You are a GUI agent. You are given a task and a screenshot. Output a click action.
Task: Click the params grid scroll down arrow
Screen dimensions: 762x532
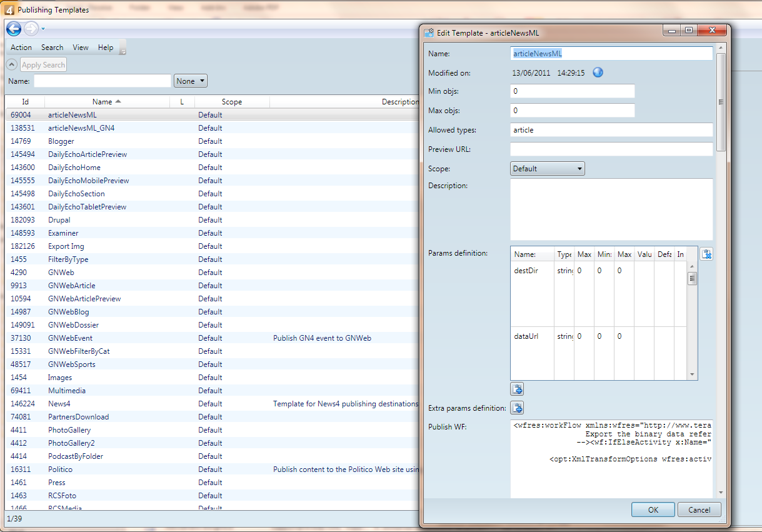tap(693, 374)
